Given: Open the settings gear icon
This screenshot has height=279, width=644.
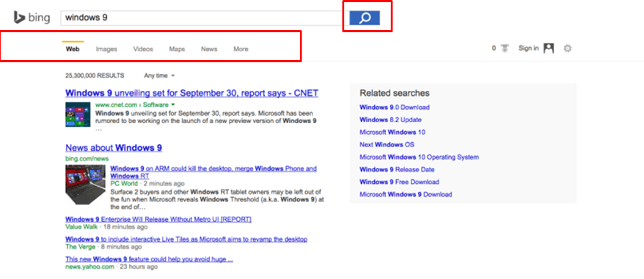Looking at the screenshot, I should coord(568,48).
